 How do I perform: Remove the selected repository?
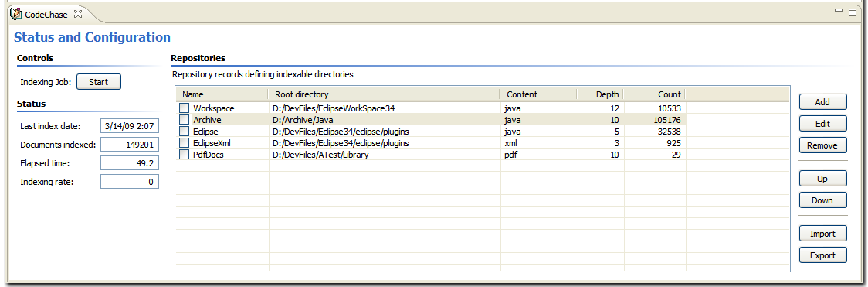[822, 145]
